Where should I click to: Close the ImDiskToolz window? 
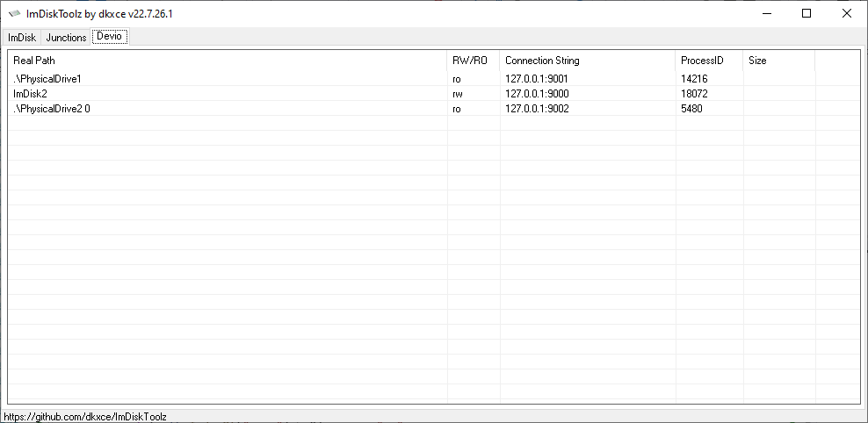[x=846, y=14]
